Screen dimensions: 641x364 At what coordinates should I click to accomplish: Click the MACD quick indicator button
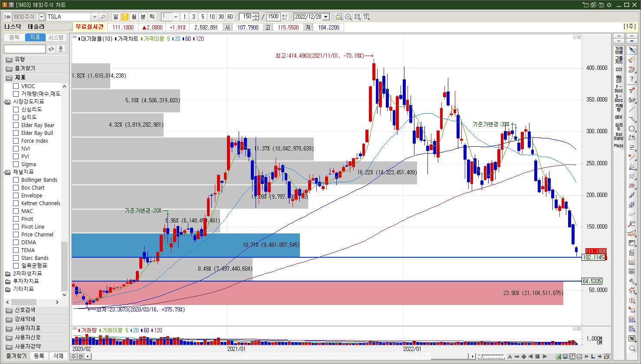618,79
